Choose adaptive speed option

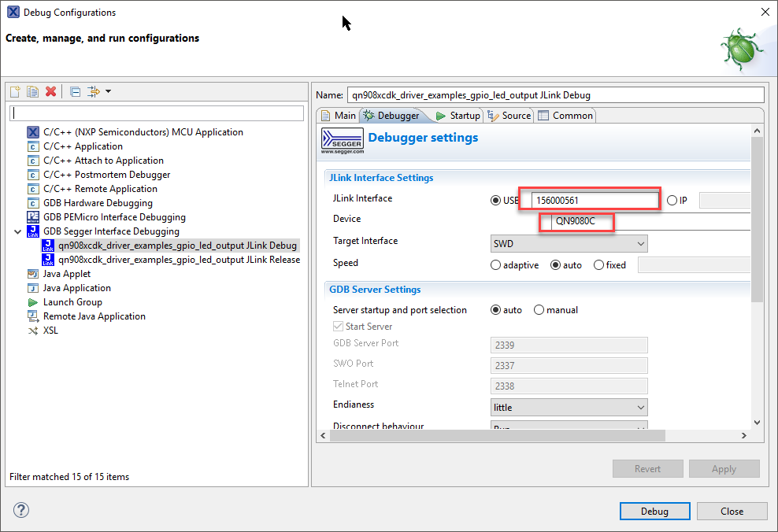(x=495, y=265)
